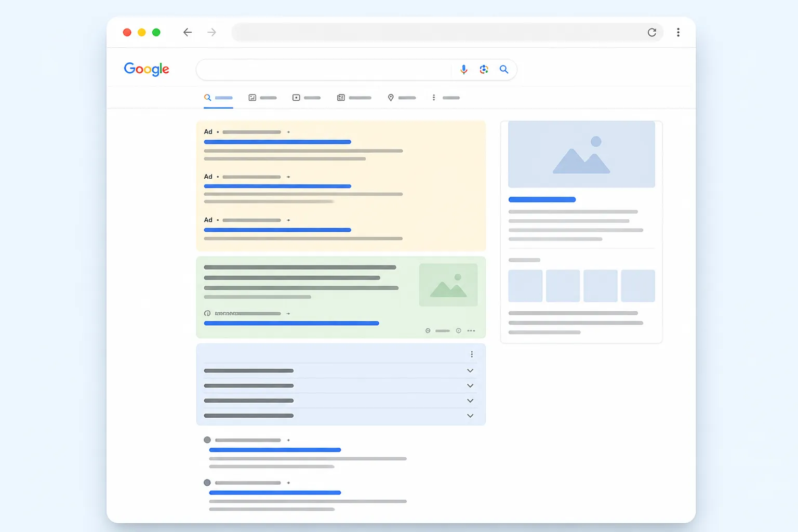Screen dimensions: 798x532
Task: Open the featured snippet's blue link
Action: [291, 323]
